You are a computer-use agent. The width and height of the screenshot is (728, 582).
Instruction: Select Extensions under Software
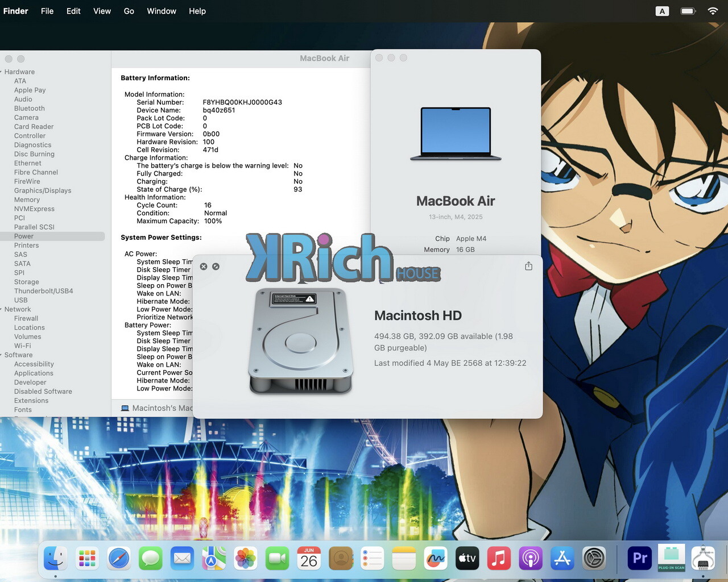point(31,401)
